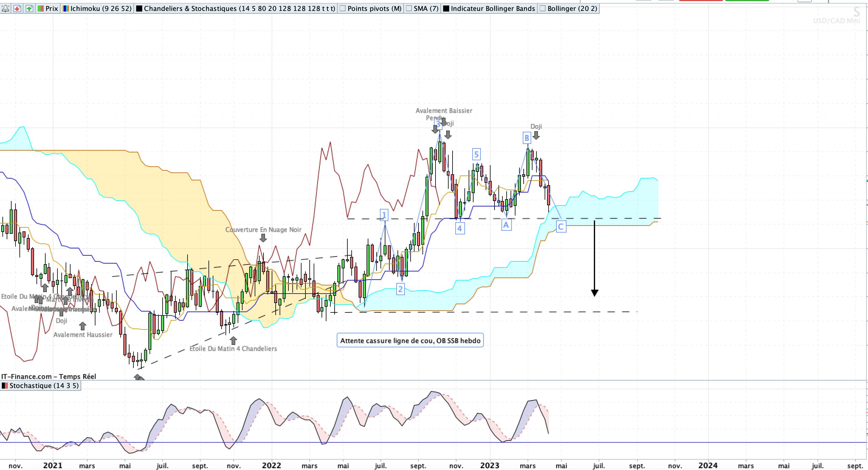This screenshot has width=868, height=470.
Task: Click the green up-arrow indicator icon
Action: [29, 9]
